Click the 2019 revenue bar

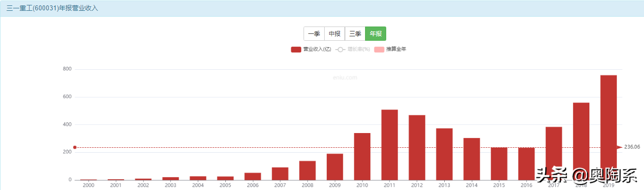(608, 128)
